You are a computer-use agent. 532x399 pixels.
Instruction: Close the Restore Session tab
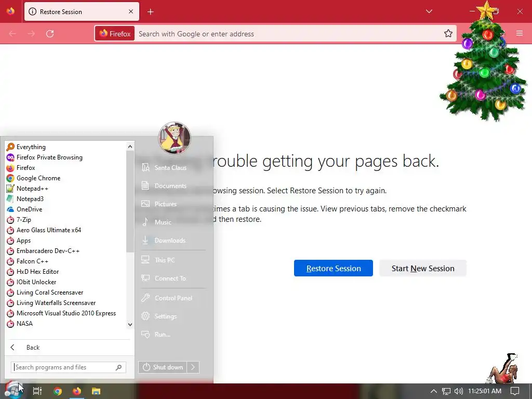click(131, 12)
